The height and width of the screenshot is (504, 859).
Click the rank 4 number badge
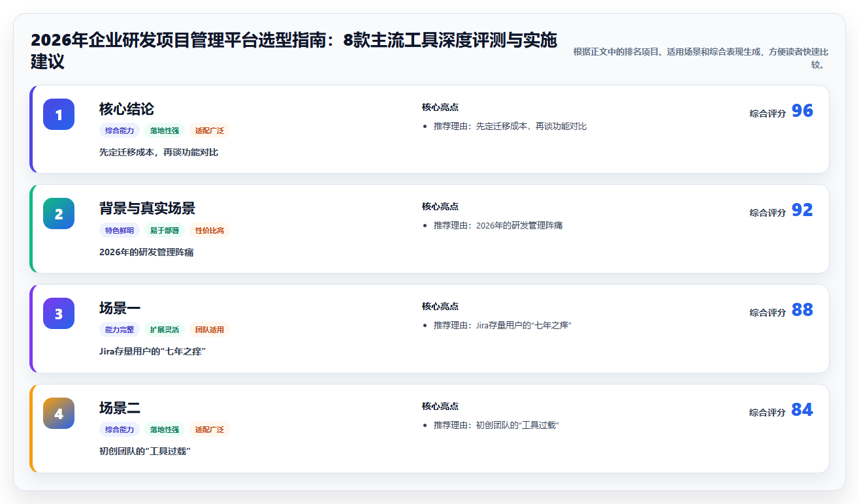[x=59, y=413]
